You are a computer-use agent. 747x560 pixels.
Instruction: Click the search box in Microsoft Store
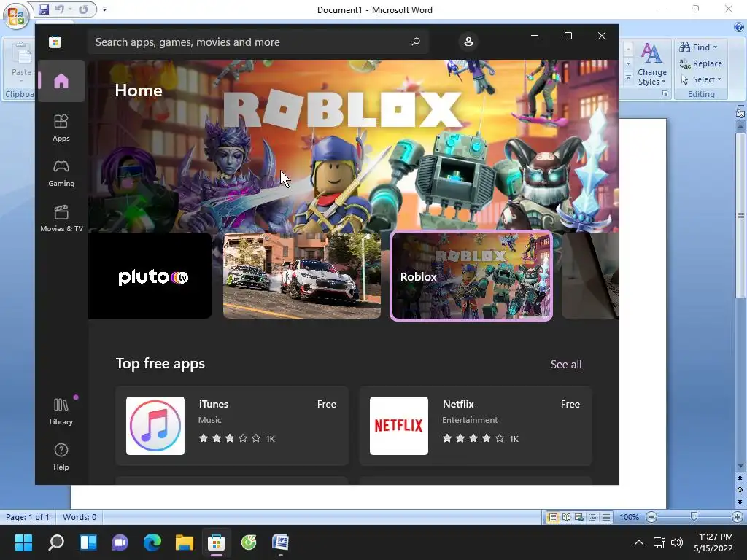click(258, 42)
